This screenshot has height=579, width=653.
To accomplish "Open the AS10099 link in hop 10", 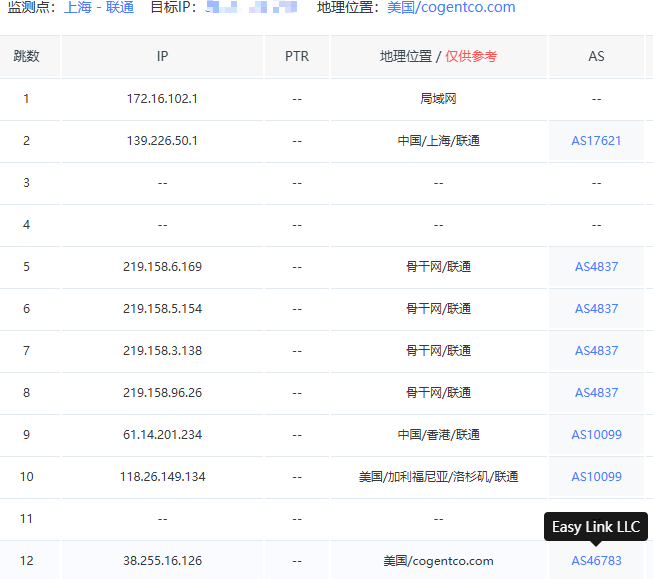I will coord(596,477).
